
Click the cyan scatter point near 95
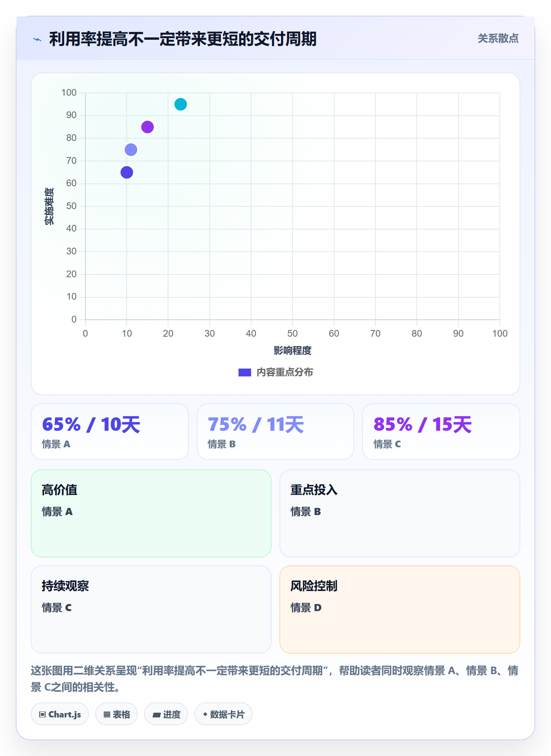181,104
